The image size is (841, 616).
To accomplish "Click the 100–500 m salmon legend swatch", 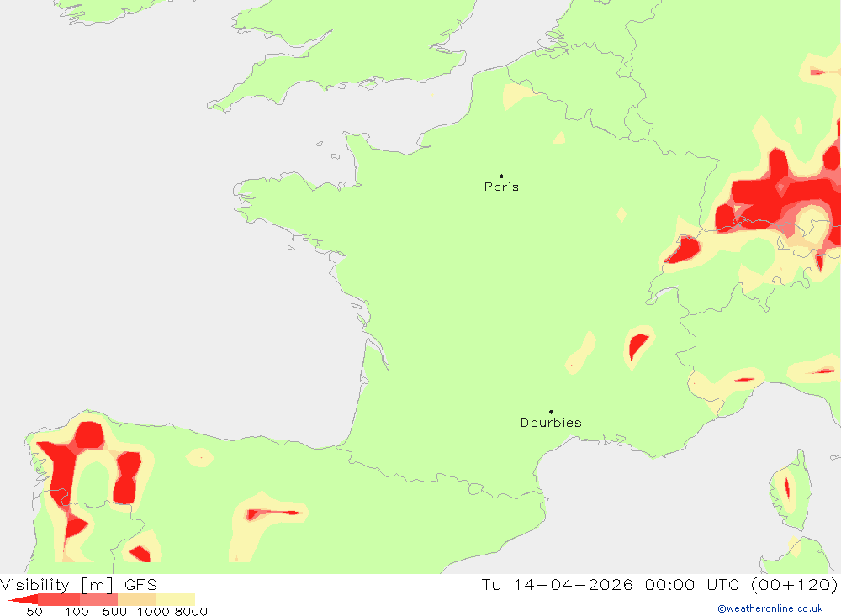I will (x=98, y=599).
